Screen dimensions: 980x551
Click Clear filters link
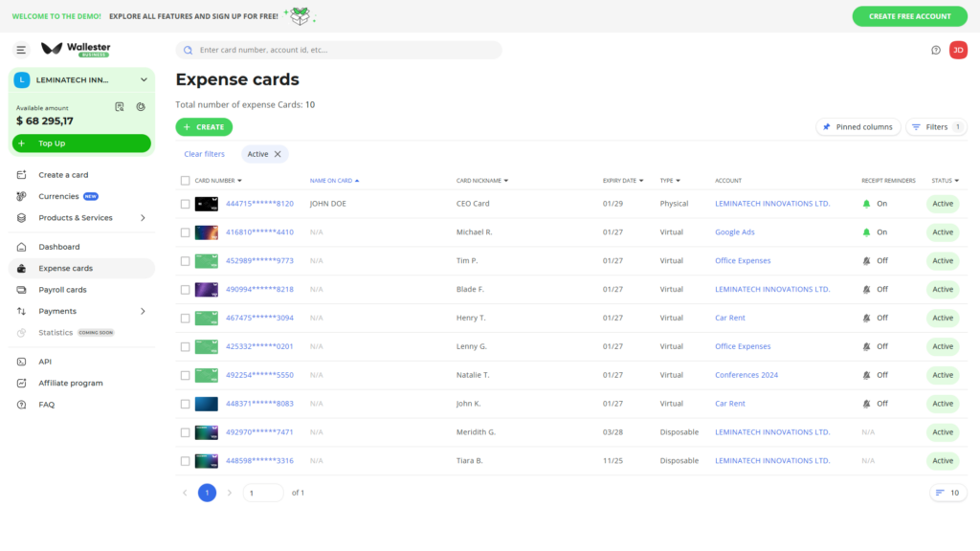tap(205, 154)
